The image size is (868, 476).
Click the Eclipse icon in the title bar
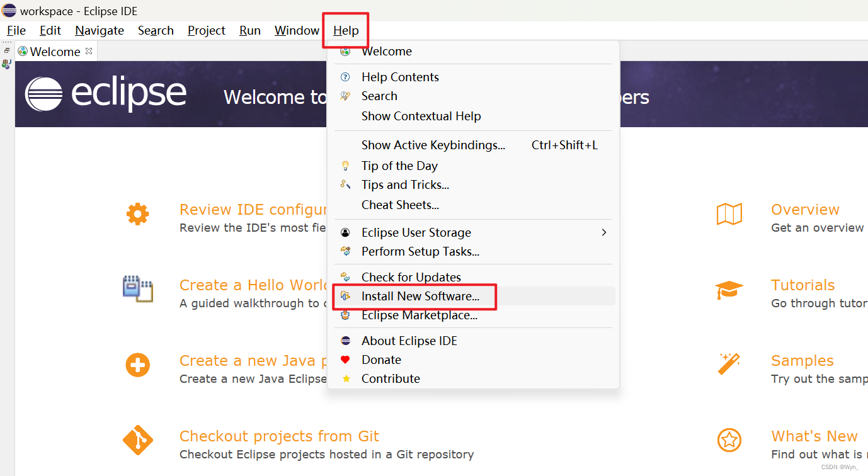[x=9, y=11]
